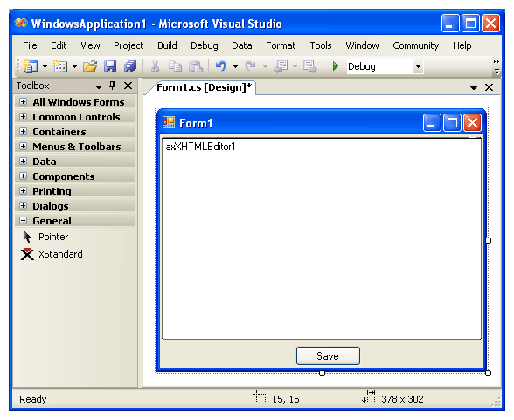Screen dimensions: 514x420
Task: Open the Project menu
Action: pyautogui.click(x=128, y=45)
